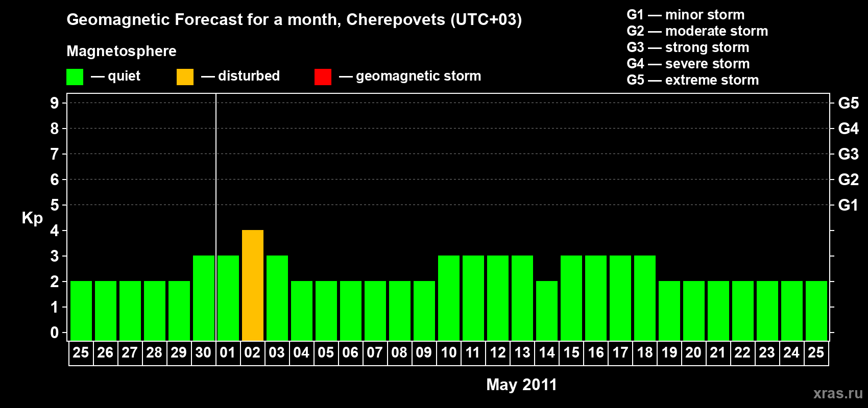Click the 'G2 — moderate storm' legend line
This screenshot has width=868, height=408.
click(697, 31)
